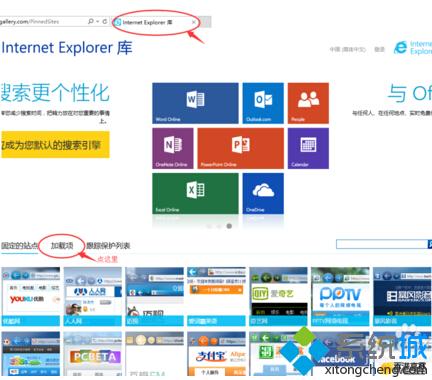Switch to the 跟踪保护列表 tab

pyautogui.click(x=108, y=246)
